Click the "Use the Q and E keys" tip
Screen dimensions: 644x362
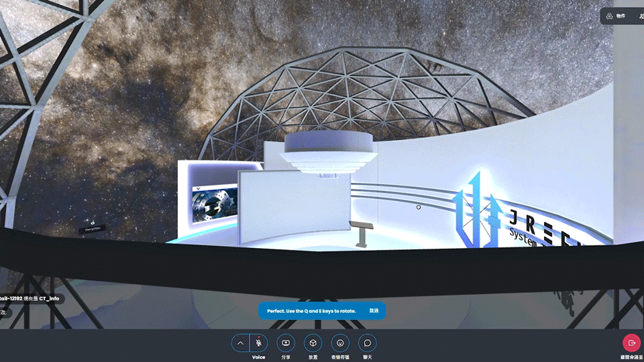[x=311, y=311]
